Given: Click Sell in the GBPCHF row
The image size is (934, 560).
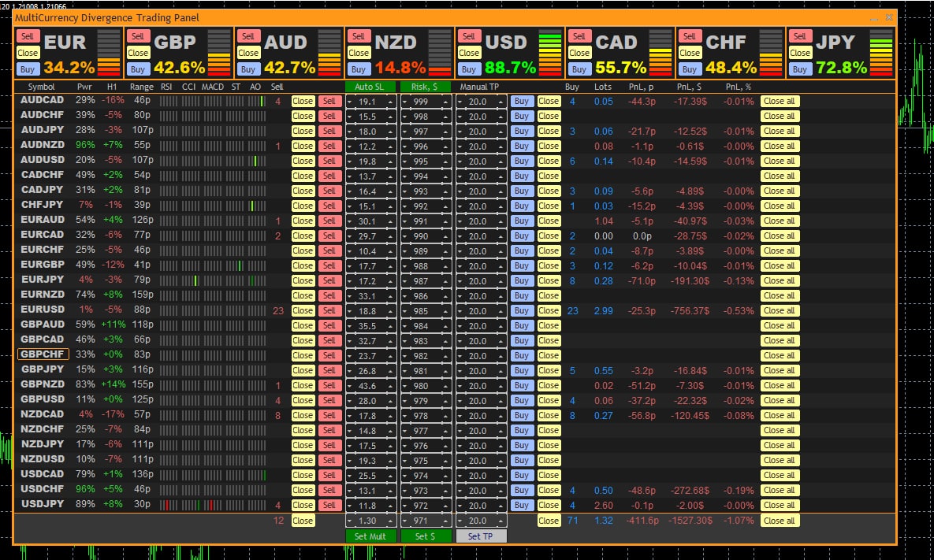Looking at the screenshot, I should pos(329,355).
